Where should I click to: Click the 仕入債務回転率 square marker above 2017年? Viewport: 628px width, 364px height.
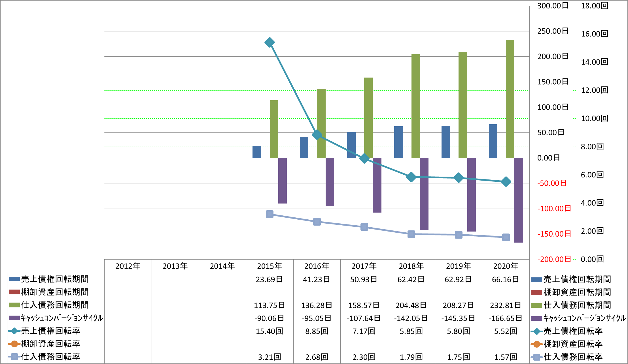(x=364, y=227)
